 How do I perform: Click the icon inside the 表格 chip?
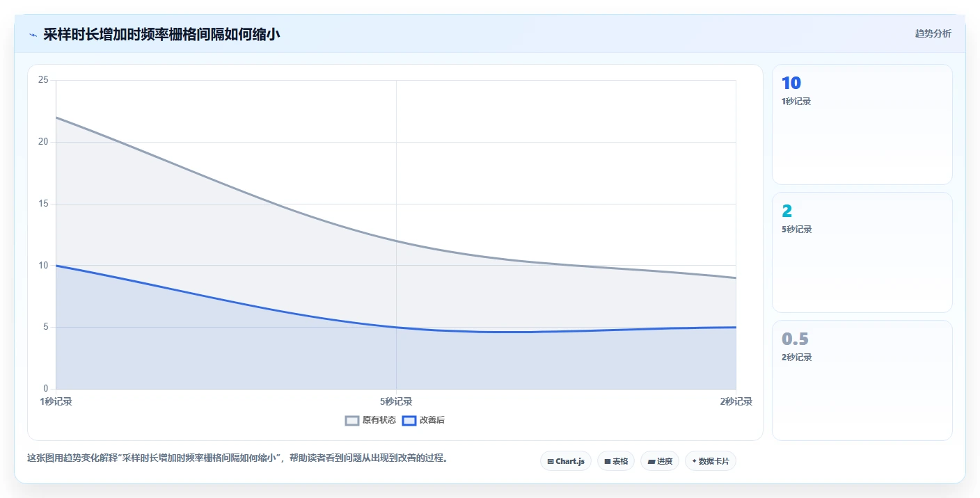tap(607, 461)
